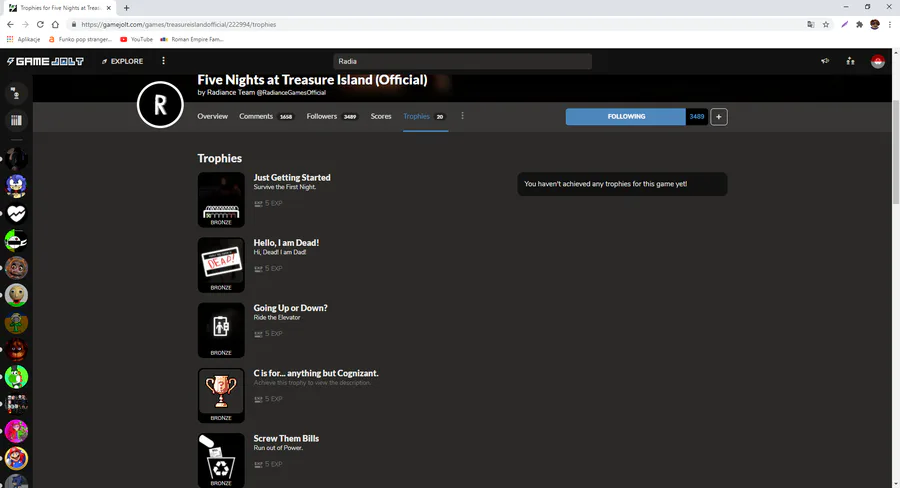Click the Screw Them Bills trophy title
The height and width of the screenshot is (488, 900).
[286, 438]
